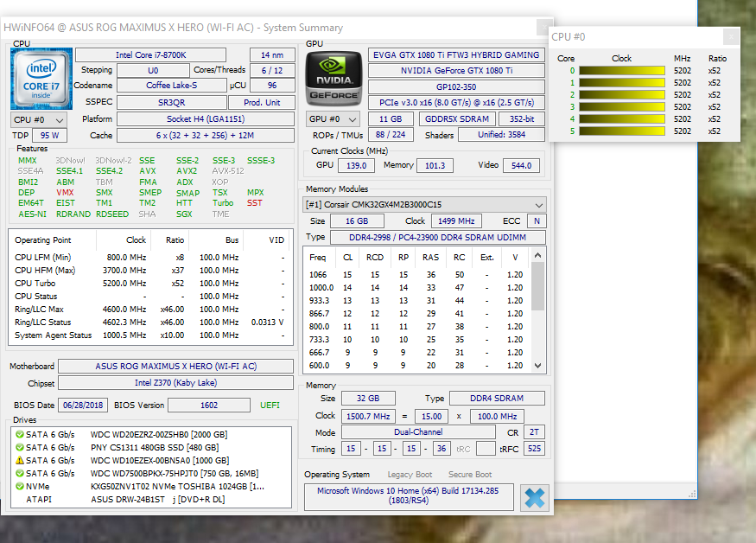
Task: Expand the Corsair memory module dropdown
Action: (x=424, y=205)
